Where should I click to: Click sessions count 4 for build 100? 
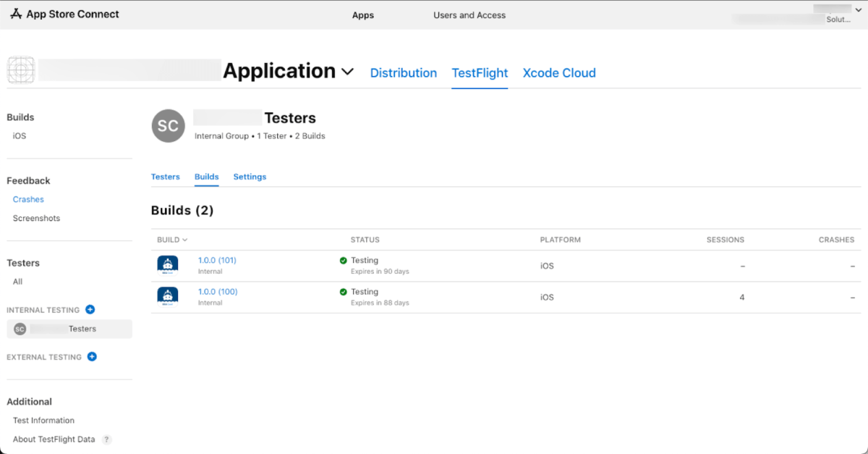[x=742, y=297]
